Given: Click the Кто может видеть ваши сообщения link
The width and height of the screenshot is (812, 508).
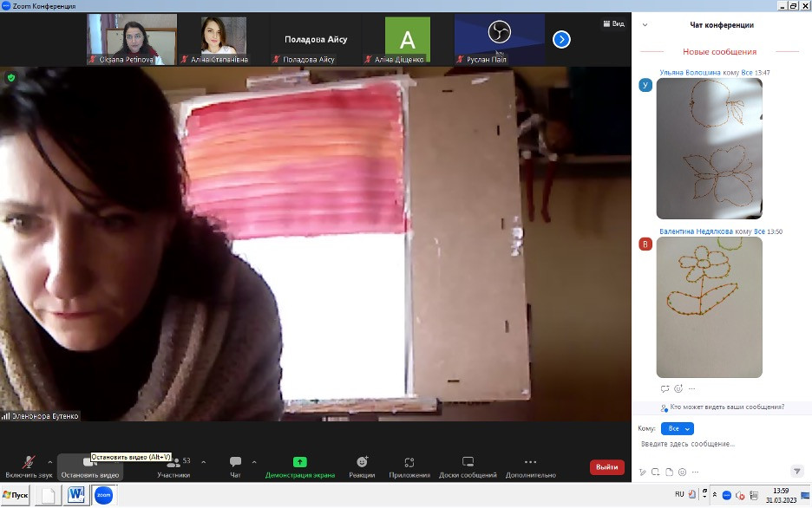Looking at the screenshot, I should tap(727, 407).
